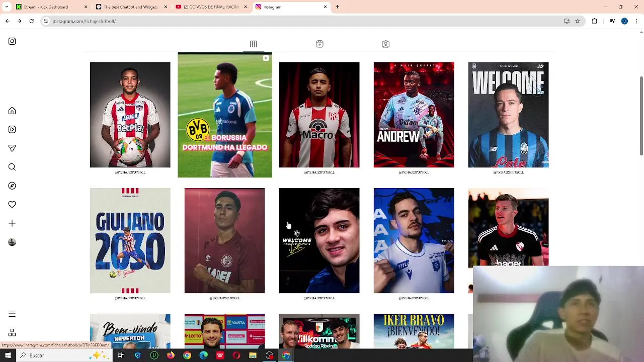The image size is (644, 362).
Task: Switch to Octavos de Final Racing YouTube tab
Action: tap(210, 7)
